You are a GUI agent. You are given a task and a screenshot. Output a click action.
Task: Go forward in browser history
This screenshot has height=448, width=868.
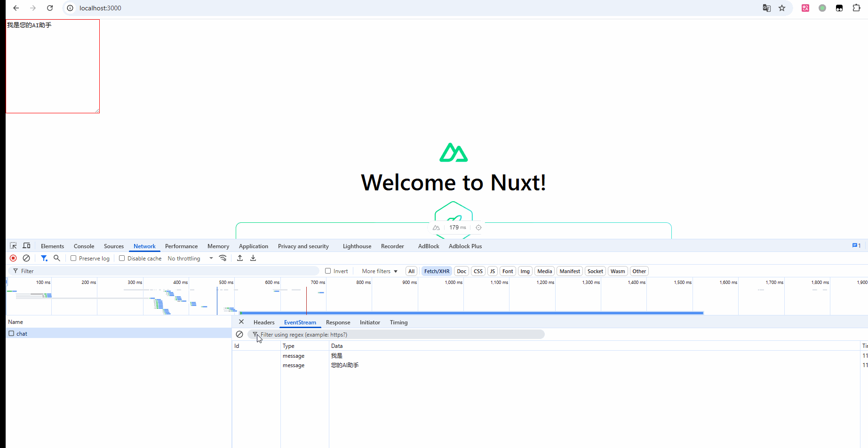click(33, 8)
